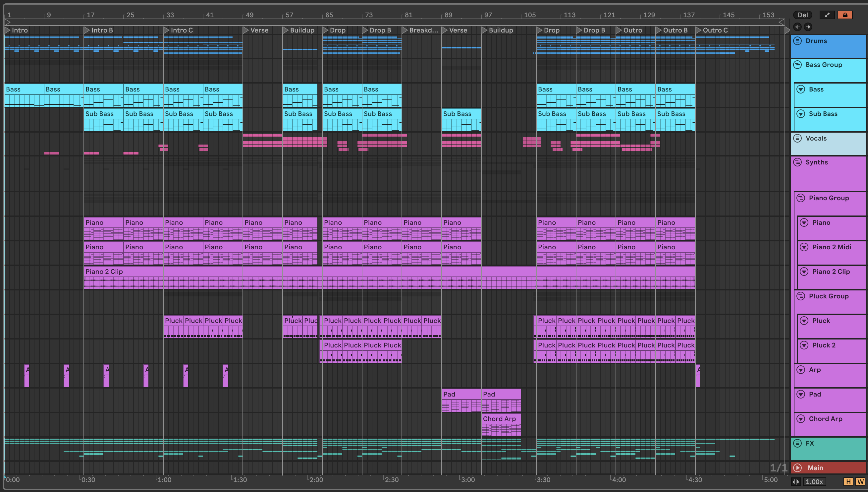Select Sub Bass clip in second Verse
Screen dimensions: 868x492
tap(461, 120)
